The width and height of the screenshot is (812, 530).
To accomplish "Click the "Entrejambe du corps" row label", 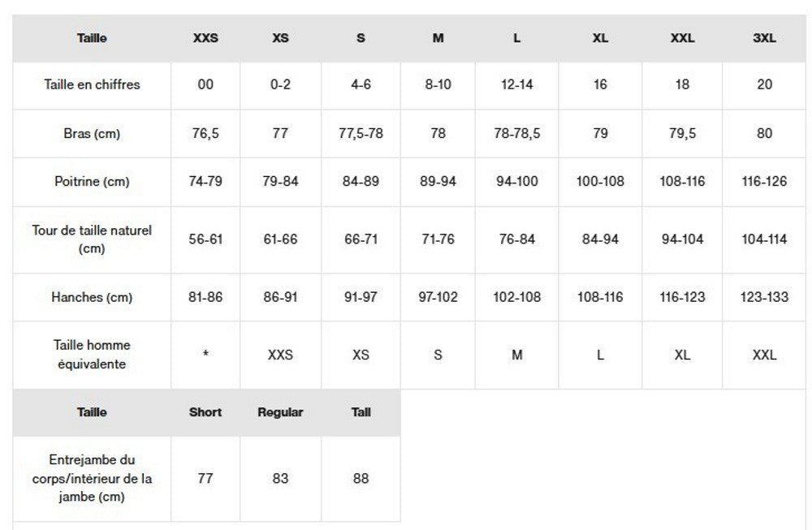I will point(92,478).
